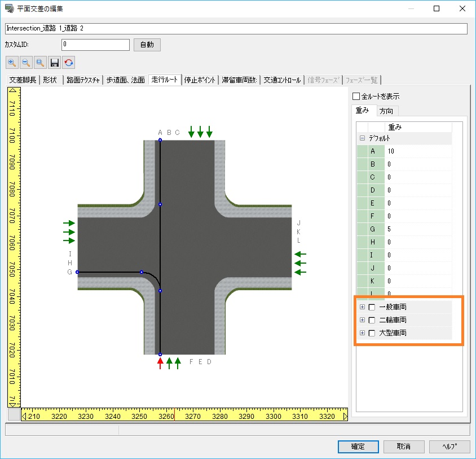Click the weight cell for route G
Screen dimensions: 476x459
click(x=417, y=229)
